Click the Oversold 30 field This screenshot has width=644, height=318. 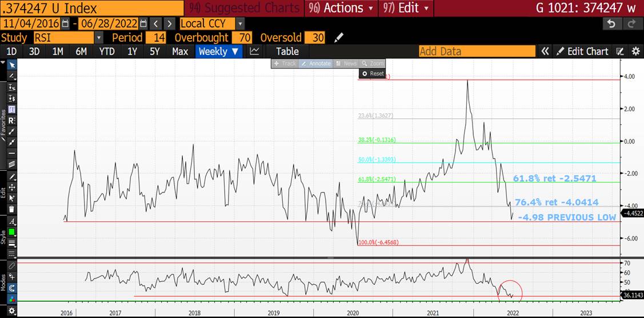(315, 38)
